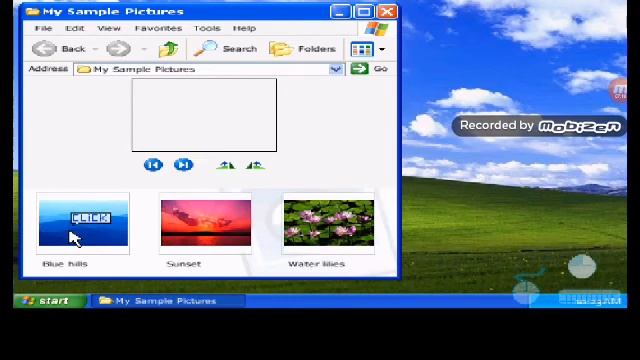The height and width of the screenshot is (360, 640).
Task: Click the filmstrip preview pane
Action: point(204,115)
